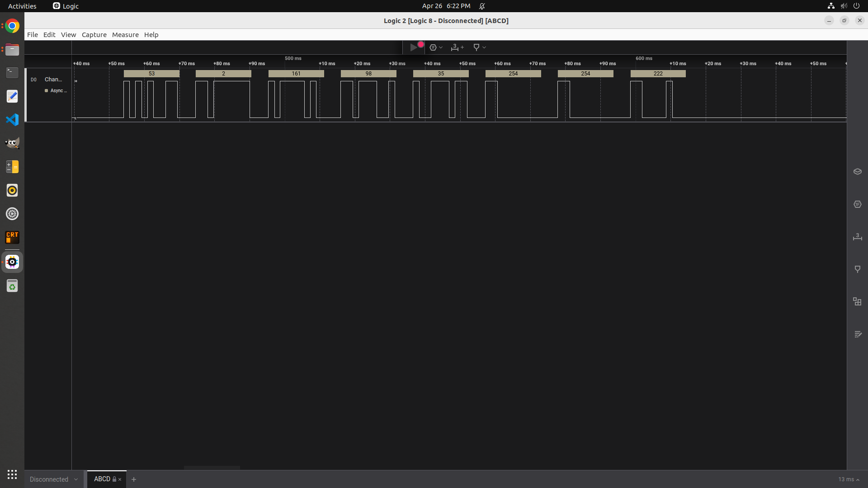Image resolution: width=868 pixels, height=488 pixels.
Task: Open the Timing Markers sidebar panel
Action: pyautogui.click(x=857, y=269)
